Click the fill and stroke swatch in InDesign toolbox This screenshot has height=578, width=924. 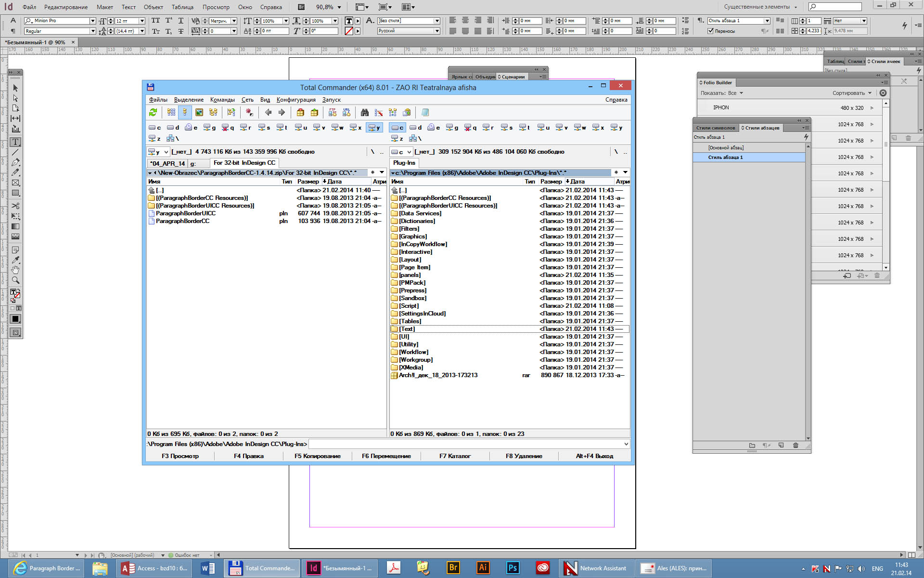click(x=15, y=293)
